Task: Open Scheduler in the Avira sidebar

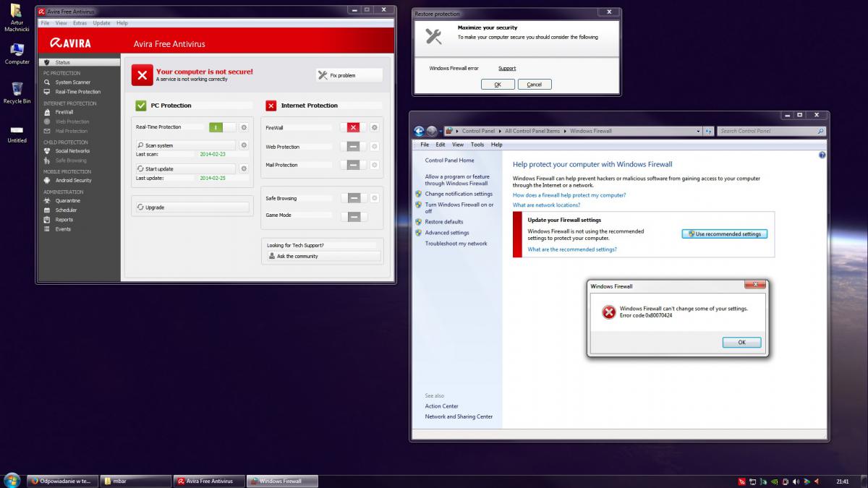Action: pos(66,210)
